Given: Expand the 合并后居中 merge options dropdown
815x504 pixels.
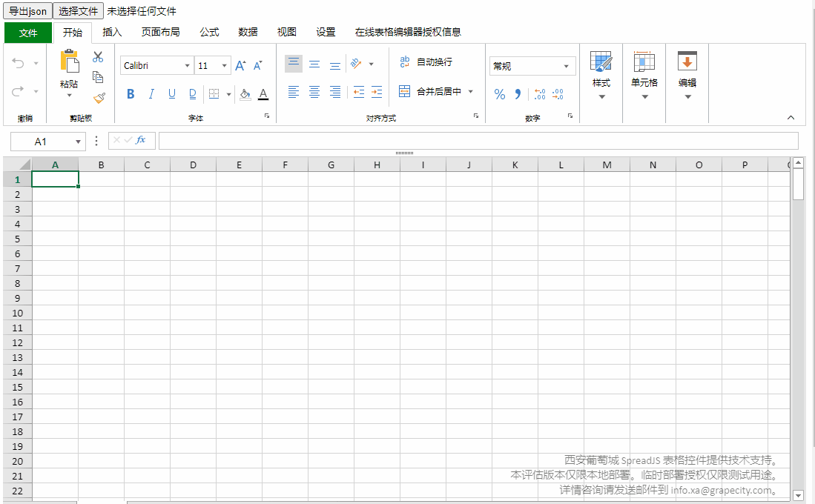Looking at the screenshot, I should click(x=470, y=91).
